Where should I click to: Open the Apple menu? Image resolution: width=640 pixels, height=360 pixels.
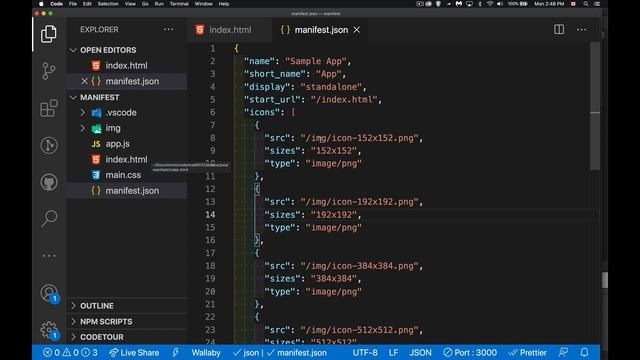click(x=41, y=4)
